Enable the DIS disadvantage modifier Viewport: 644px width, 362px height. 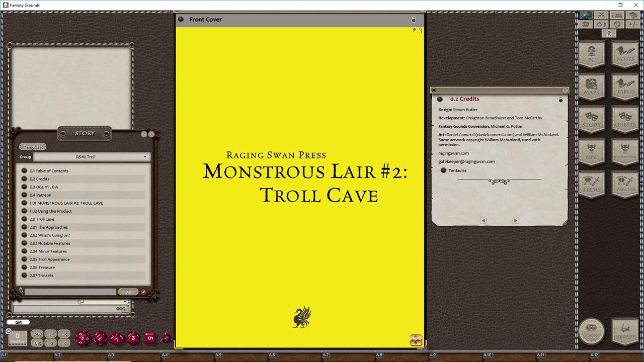click(x=38, y=342)
